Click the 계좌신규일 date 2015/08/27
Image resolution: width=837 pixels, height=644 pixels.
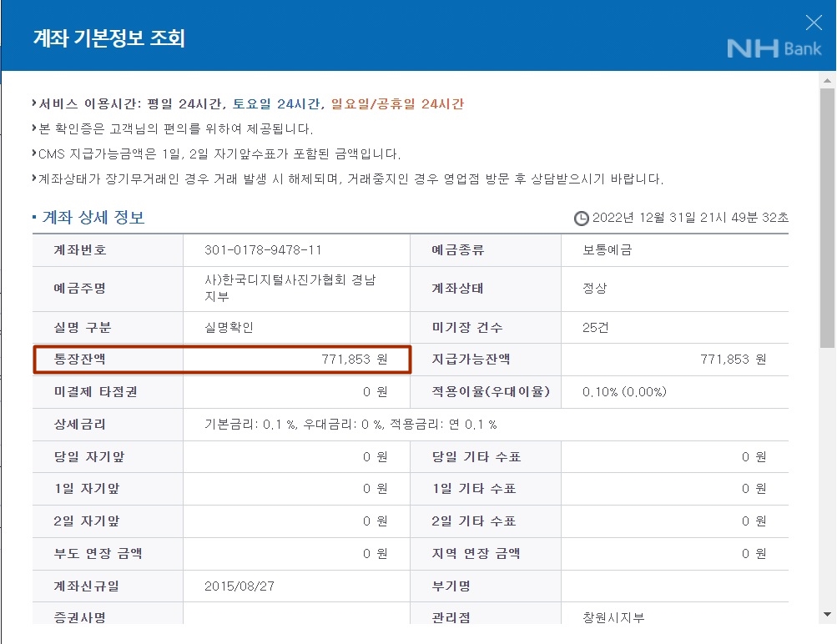pyautogui.click(x=239, y=586)
